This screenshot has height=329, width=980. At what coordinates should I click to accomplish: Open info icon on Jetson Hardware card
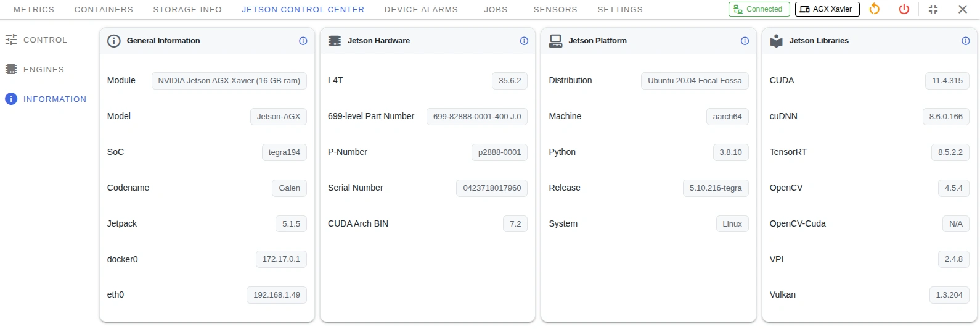(524, 41)
